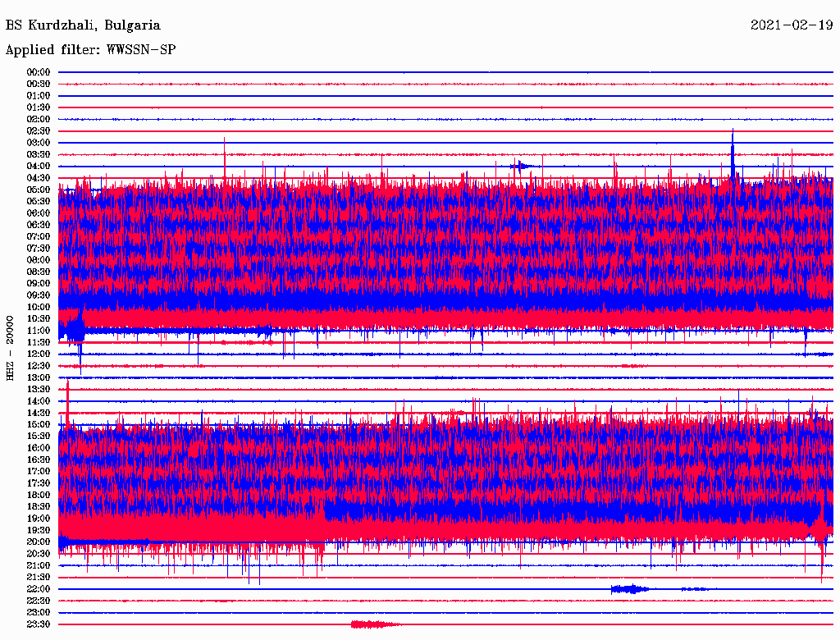Click the 23:30 time label

[39, 624]
